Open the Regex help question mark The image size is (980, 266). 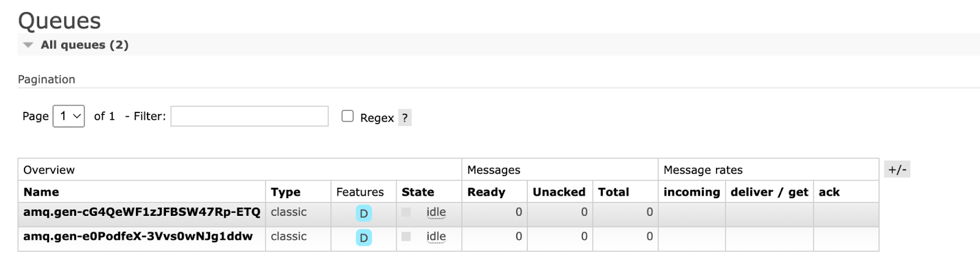click(405, 117)
